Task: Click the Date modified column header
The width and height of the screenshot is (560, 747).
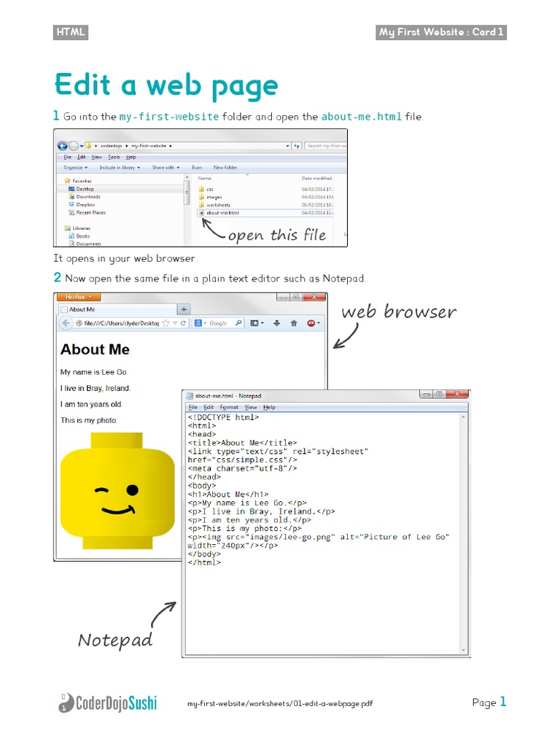Action: 316,178
